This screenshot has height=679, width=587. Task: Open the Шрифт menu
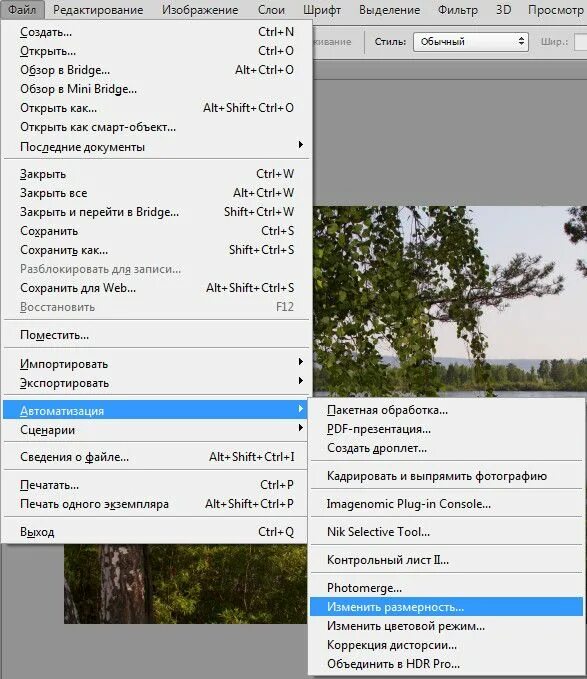coord(322,10)
